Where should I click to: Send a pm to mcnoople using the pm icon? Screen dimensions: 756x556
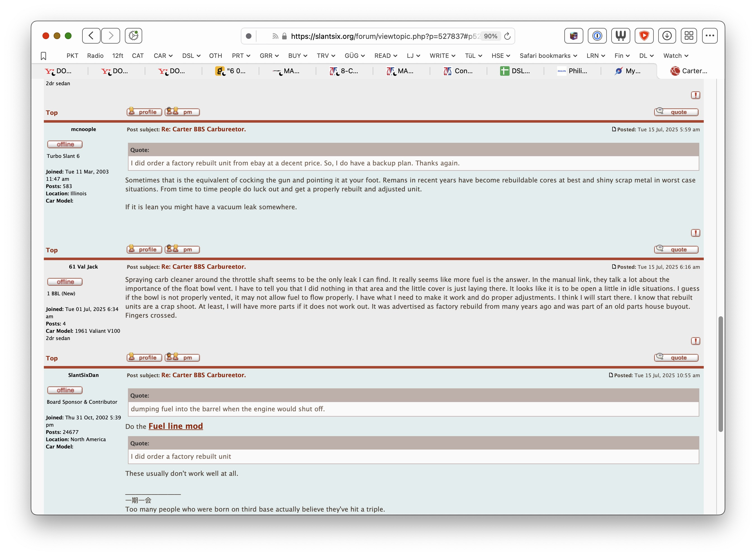(x=182, y=250)
